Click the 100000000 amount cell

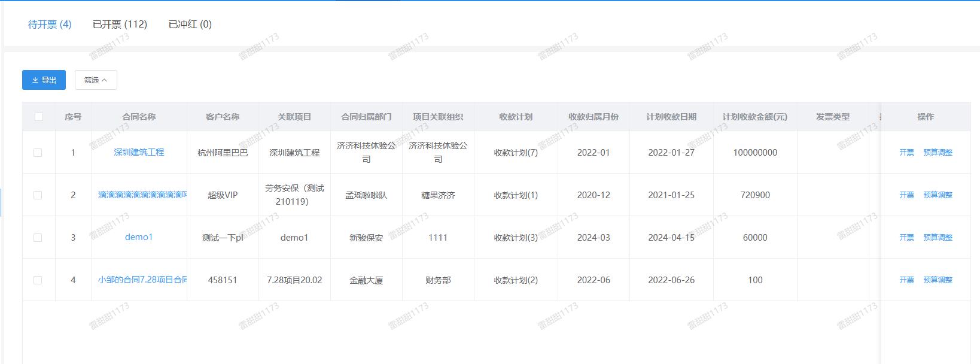[x=755, y=153]
